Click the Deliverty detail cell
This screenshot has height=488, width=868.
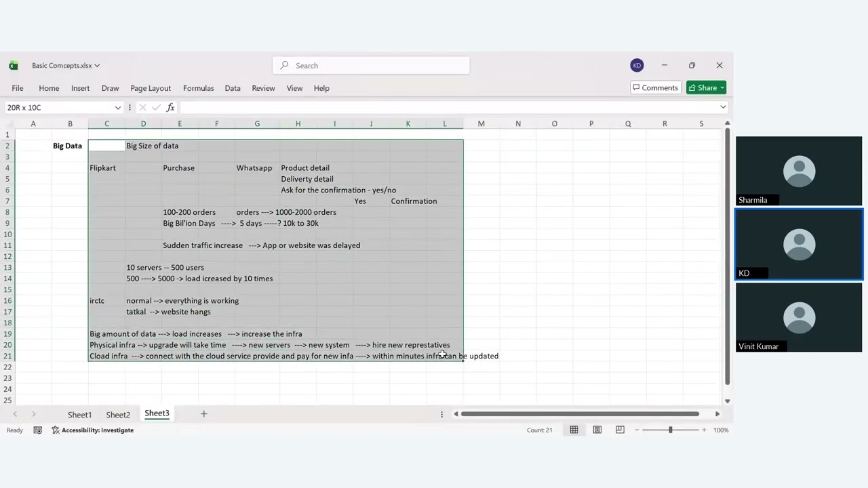[x=307, y=179]
